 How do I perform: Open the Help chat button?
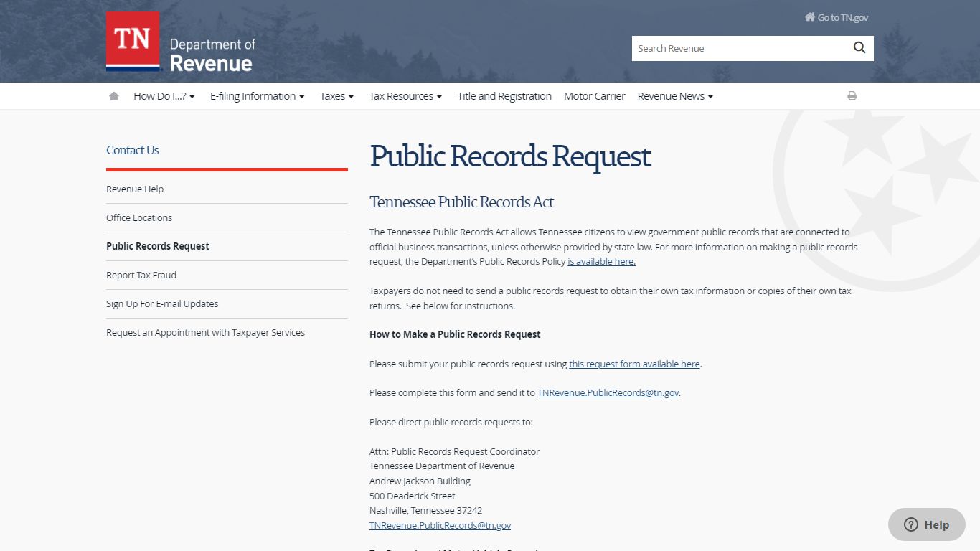(927, 524)
